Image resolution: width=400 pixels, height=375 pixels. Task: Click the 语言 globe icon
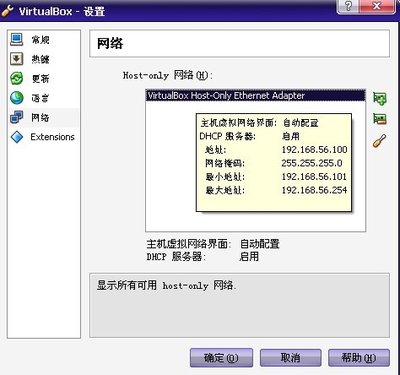[x=16, y=98]
